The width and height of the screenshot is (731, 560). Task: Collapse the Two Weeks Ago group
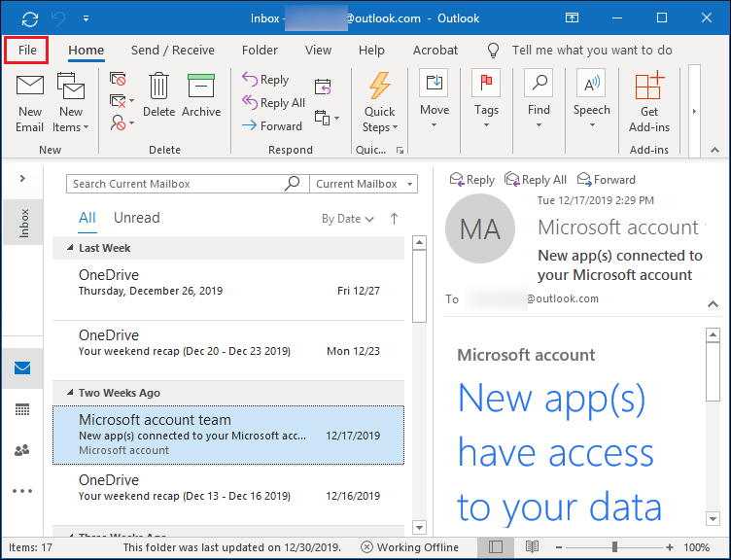(x=70, y=393)
